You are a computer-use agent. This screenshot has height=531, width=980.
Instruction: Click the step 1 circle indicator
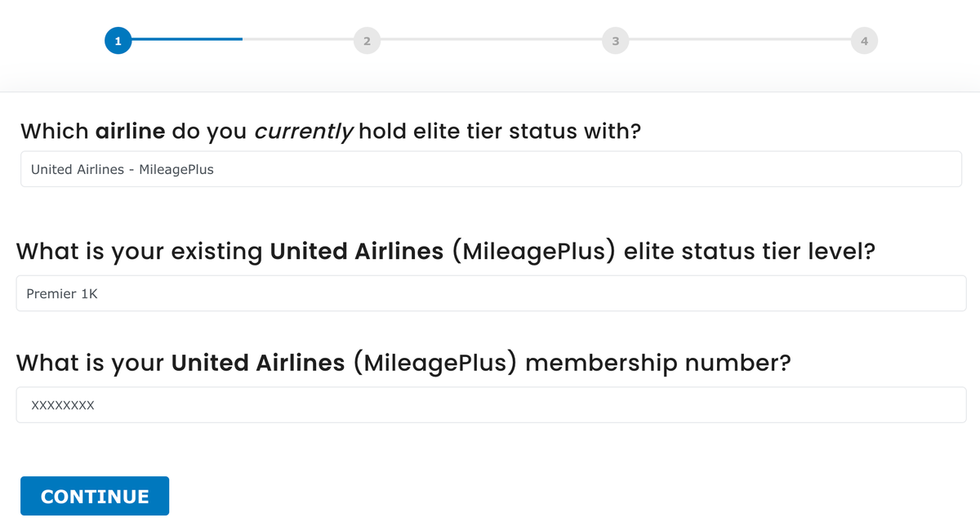(x=118, y=39)
